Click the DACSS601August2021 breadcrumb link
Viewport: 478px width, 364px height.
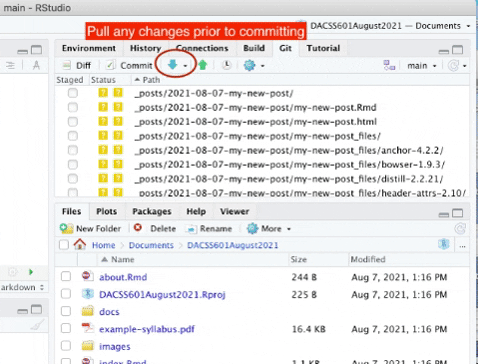[x=233, y=245]
